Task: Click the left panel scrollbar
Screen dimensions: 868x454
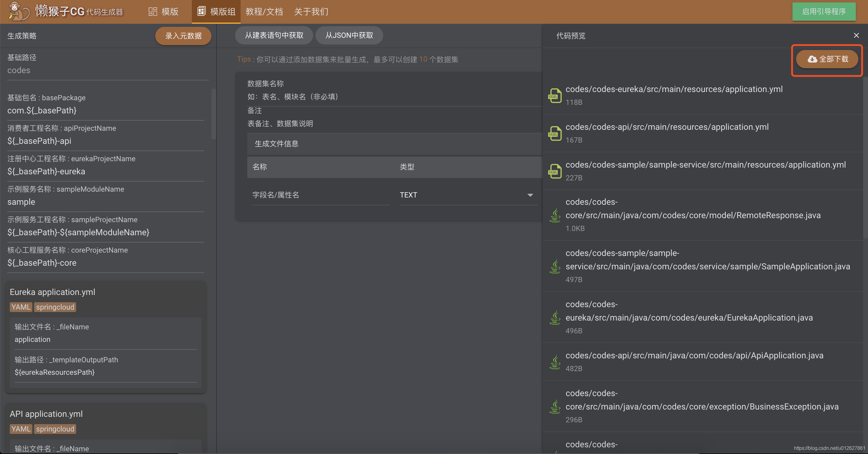Action: (213, 114)
